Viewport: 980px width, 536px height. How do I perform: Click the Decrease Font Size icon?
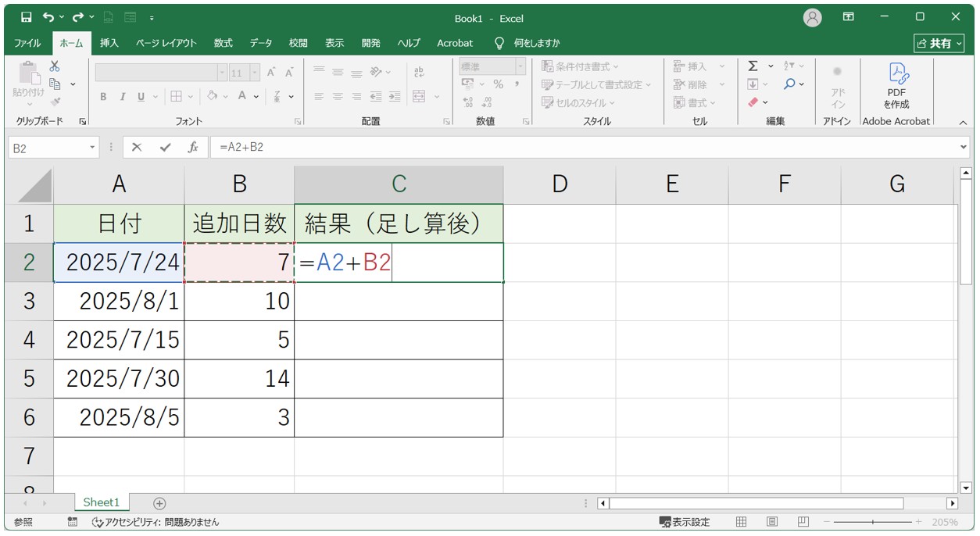[289, 73]
